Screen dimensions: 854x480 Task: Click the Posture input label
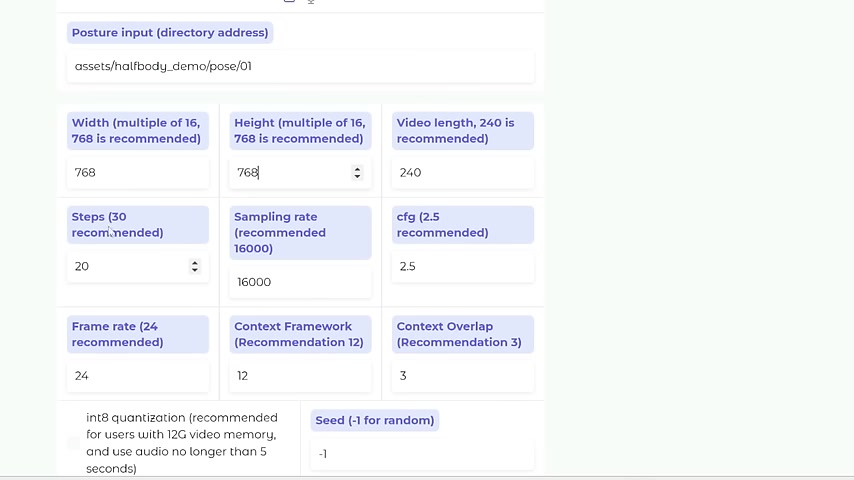(x=170, y=33)
